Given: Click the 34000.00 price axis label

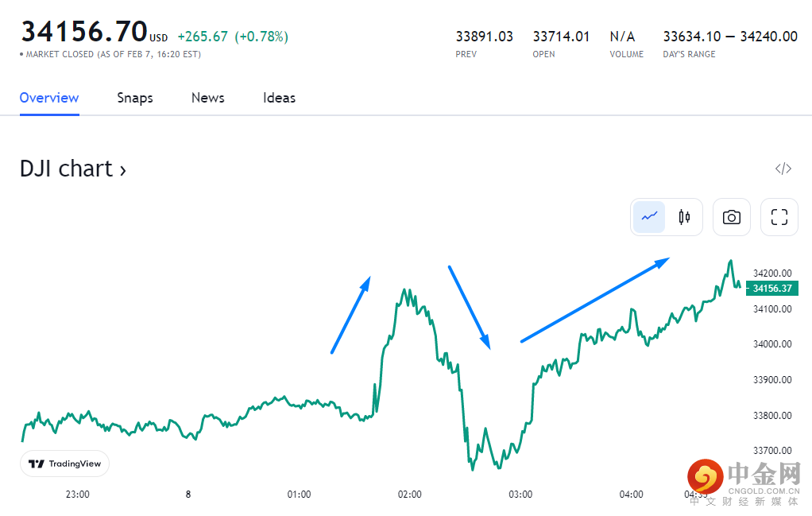Looking at the screenshot, I should 771,344.
